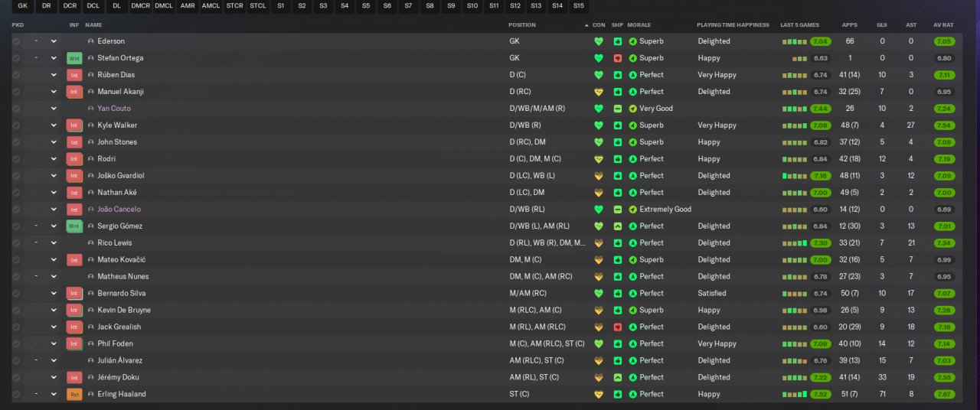Click Jérémy Doku's 7.55 average rating pill
Screen dimensions: 980x410
coord(944,378)
